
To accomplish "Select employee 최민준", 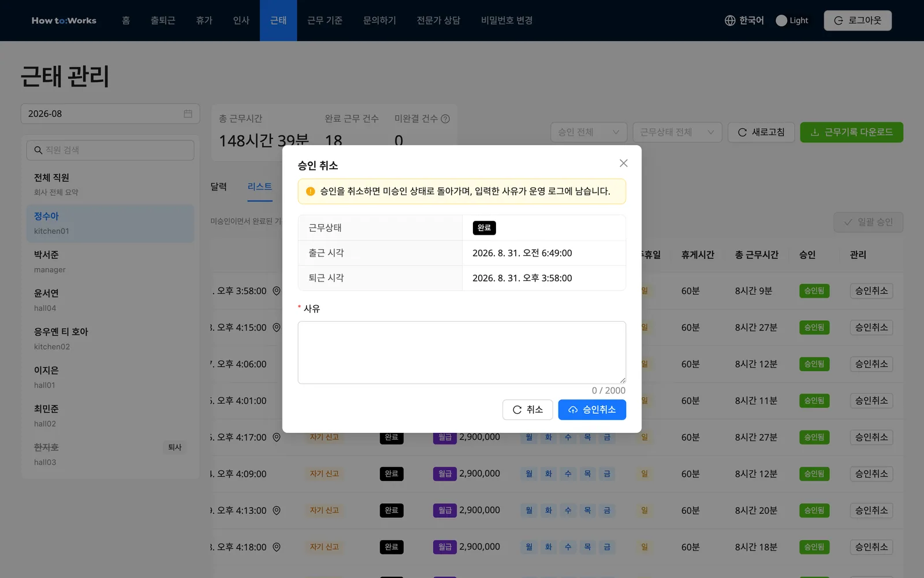I will point(110,416).
